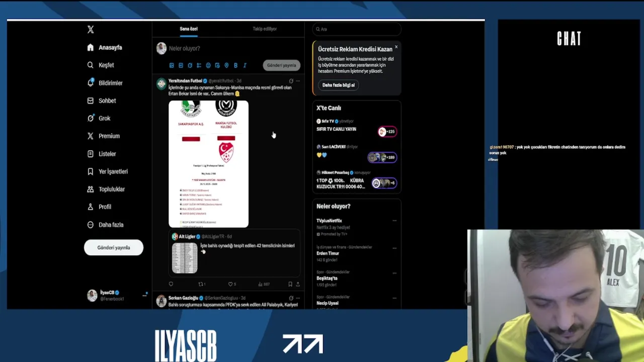Toggle italic formatting in composer
The width and height of the screenshot is (644, 362).
245,65
